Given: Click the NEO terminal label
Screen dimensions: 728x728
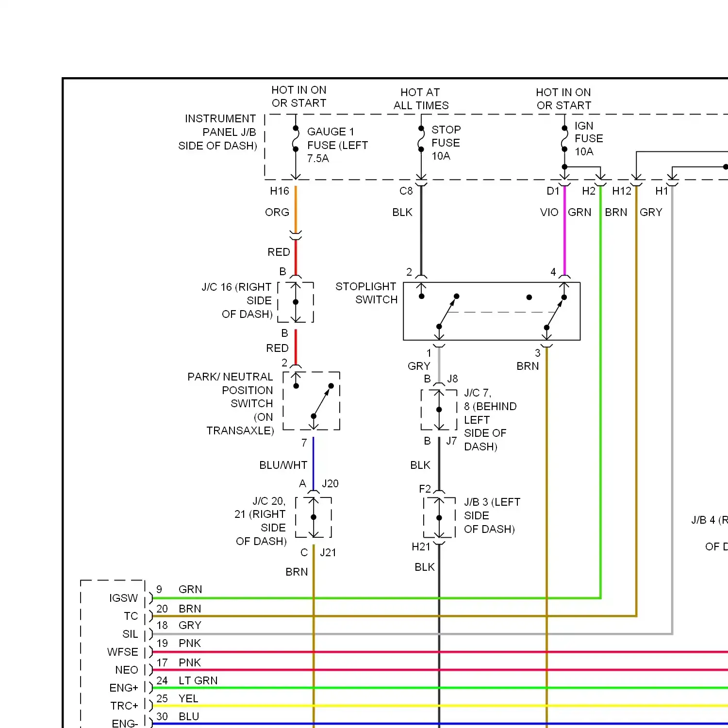Looking at the screenshot, I should click(x=127, y=670).
